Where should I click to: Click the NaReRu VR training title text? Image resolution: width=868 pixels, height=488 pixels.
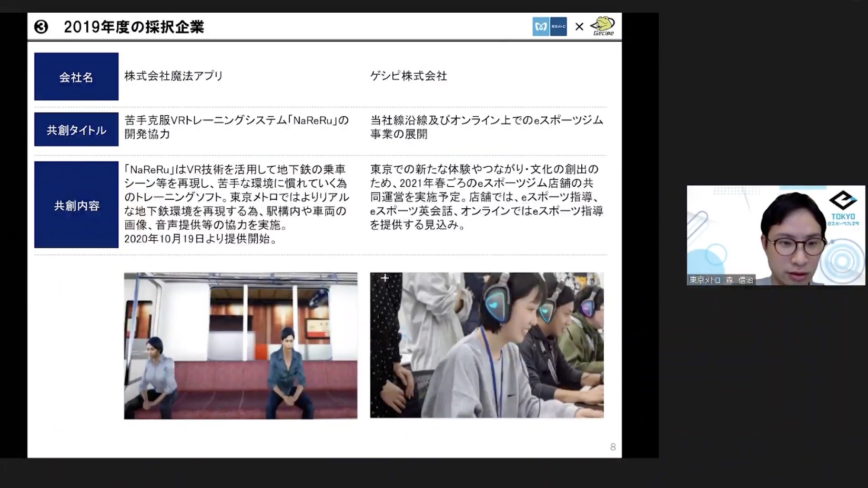(x=237, y=127)
